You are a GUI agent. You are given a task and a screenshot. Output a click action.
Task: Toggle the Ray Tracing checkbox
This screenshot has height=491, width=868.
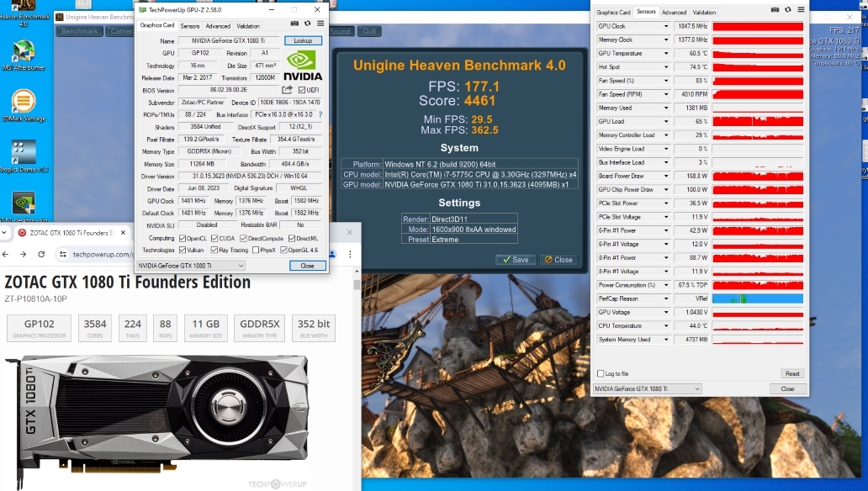point(214,251)
